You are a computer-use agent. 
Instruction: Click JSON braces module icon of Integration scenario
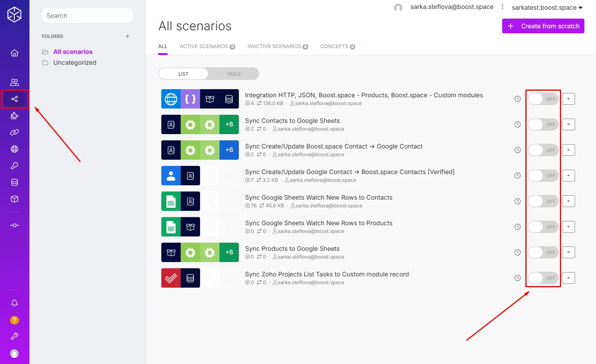click(x=190, y=99)
